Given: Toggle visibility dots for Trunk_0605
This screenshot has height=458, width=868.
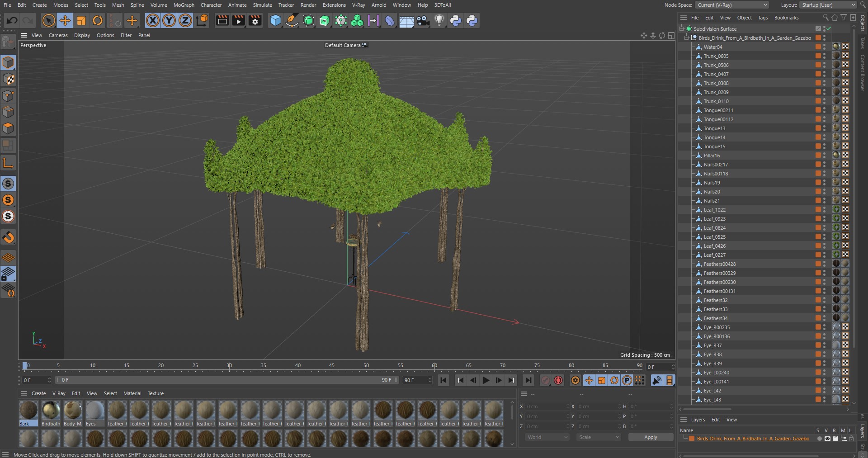Looking at the screenshot, I should click(824, 56).
